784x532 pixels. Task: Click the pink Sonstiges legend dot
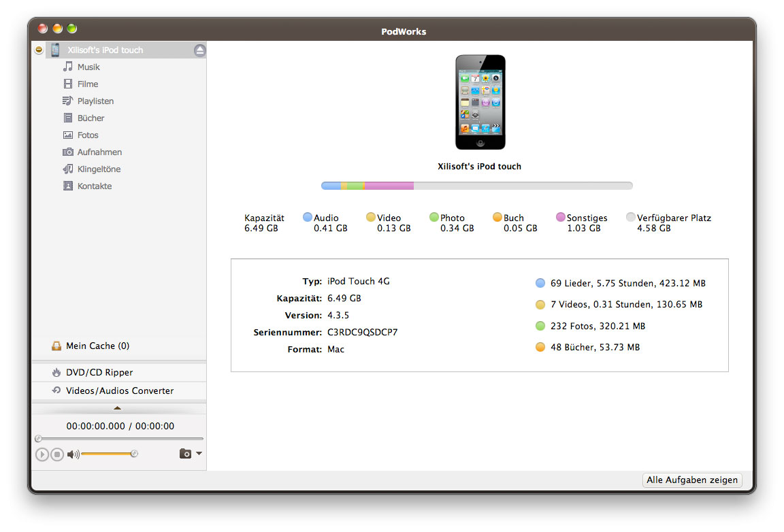coord(561,217)
